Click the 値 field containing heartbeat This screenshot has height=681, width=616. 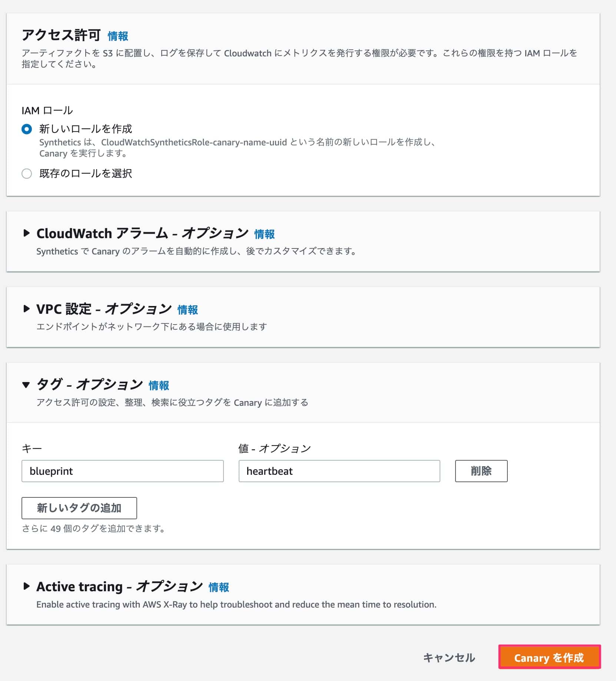(339, 471)
